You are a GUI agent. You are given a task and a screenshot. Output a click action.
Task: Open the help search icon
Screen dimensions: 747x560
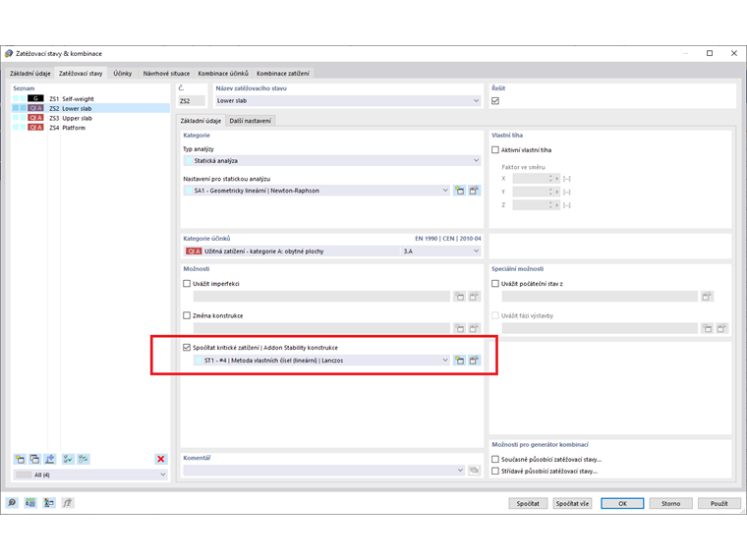[12, 503]
